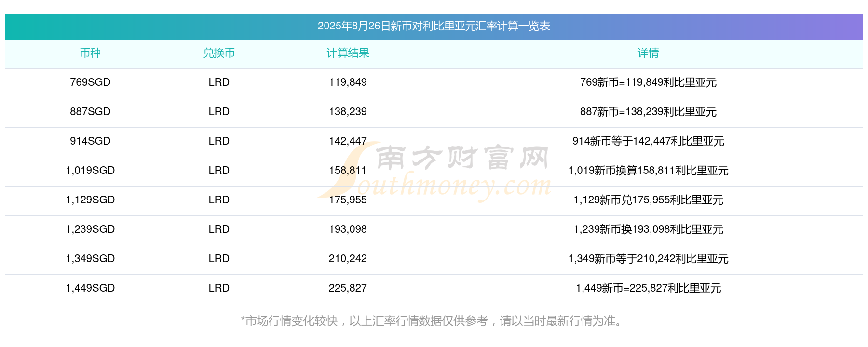Click detail text 914新币等于142,447利比里亚元

[648, 141]
